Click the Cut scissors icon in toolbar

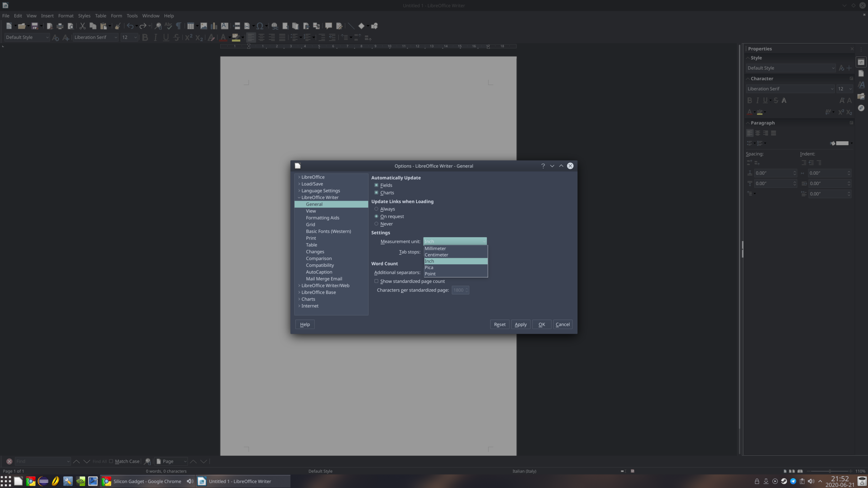pyautogui.click(x=82, y=26)
